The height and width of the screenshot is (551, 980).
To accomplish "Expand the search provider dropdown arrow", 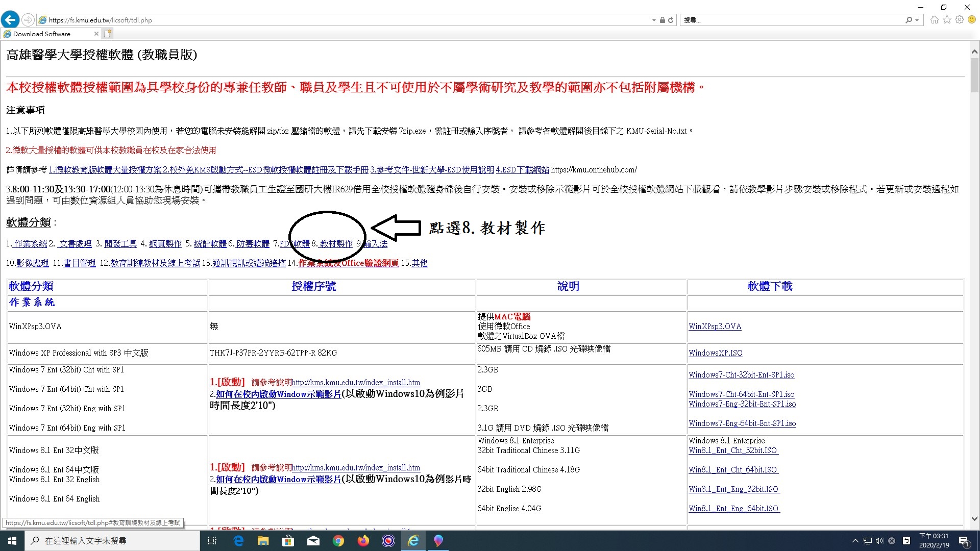I will [917, 20].
